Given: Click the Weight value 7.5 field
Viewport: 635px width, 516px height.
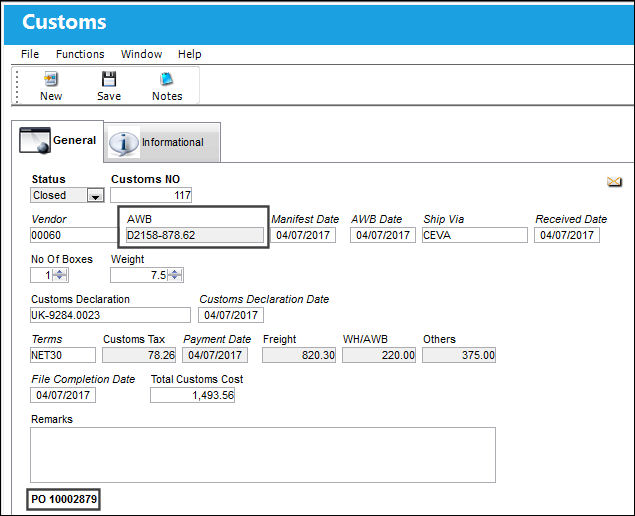Looking at the screenshot, I should click(x=139, y=275).
